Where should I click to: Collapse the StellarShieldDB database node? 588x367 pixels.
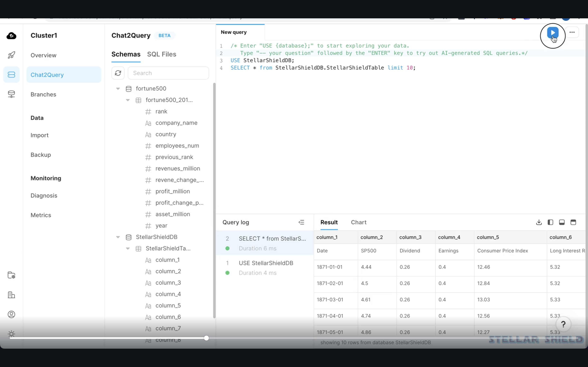118,237
